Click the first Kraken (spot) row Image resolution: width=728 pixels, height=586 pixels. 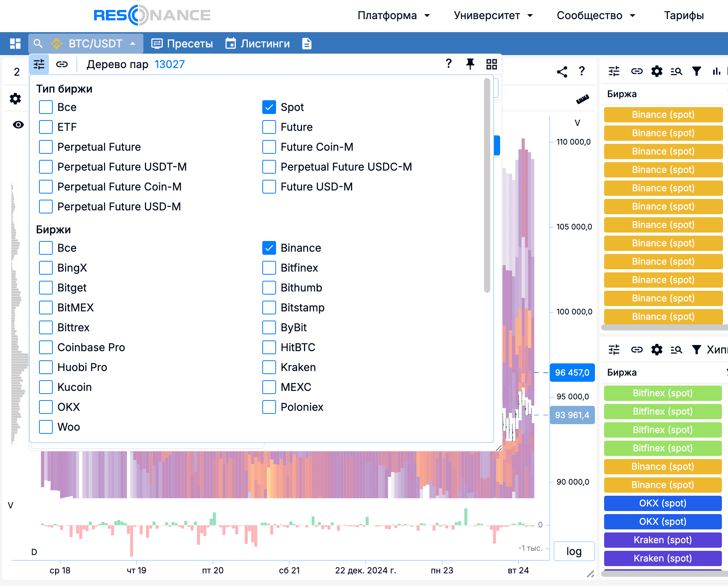pos(663,540)
